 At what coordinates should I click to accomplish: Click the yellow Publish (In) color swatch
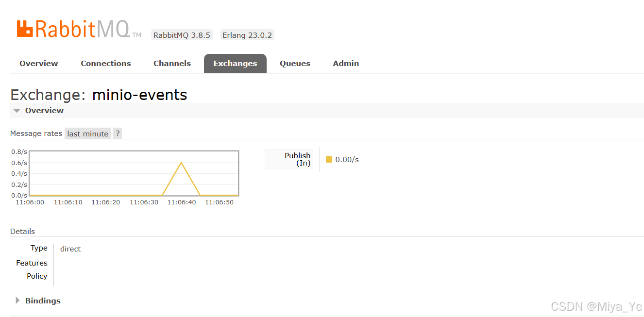[x=329, y=160]
